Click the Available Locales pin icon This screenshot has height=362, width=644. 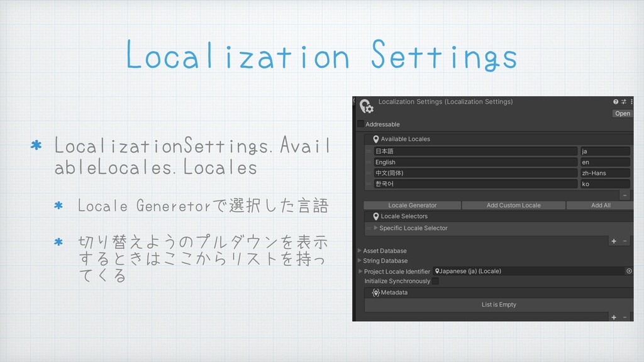pos(376,139)
